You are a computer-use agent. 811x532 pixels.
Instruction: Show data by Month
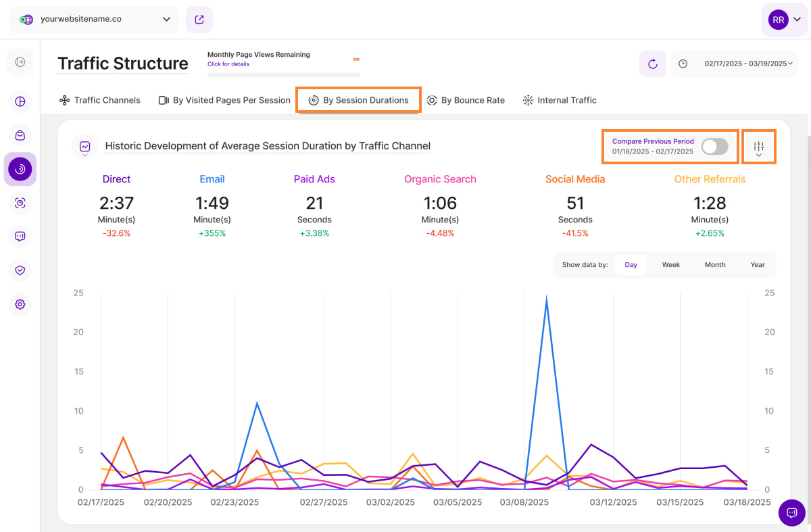pyautogui.click(x=715, y=265)
